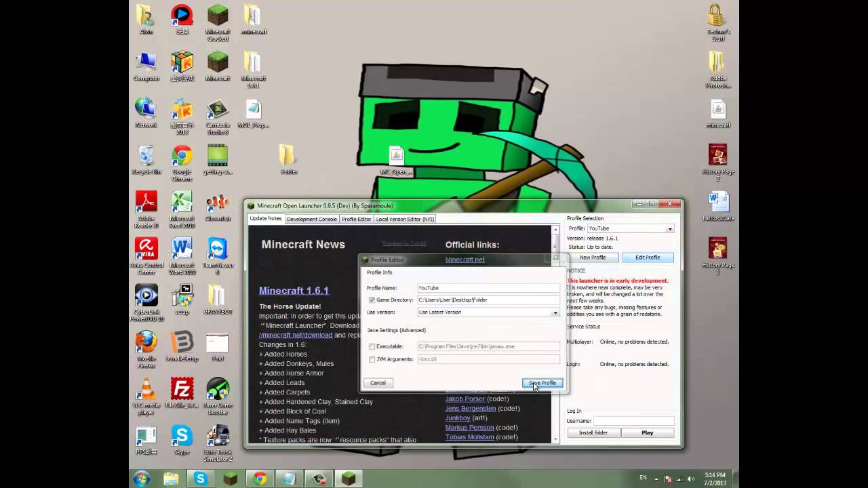Select the Clownfish desktop shortcut
The image size is (868, 488).
tap(218, 207)
